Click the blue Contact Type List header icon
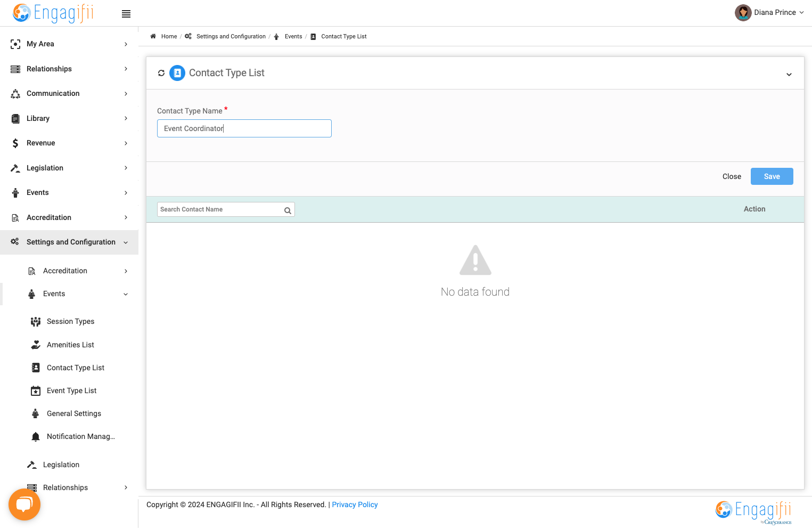Viewport: 812px width, 529px height. [x=177, y=73]
